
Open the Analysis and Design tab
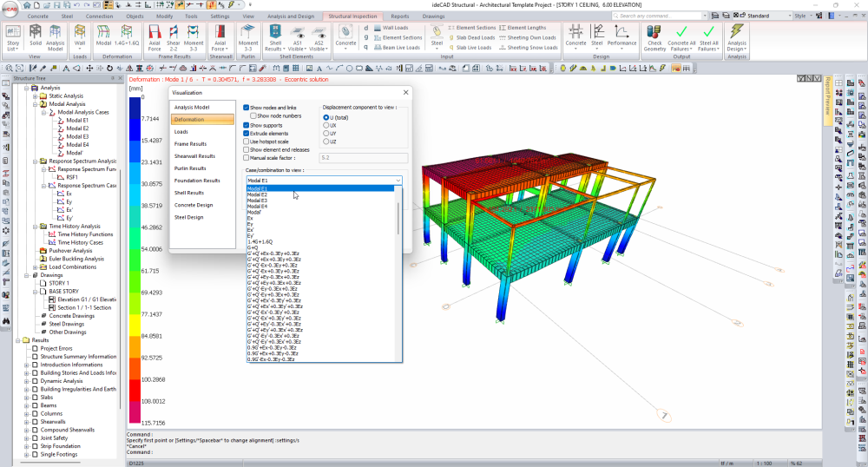289,16
